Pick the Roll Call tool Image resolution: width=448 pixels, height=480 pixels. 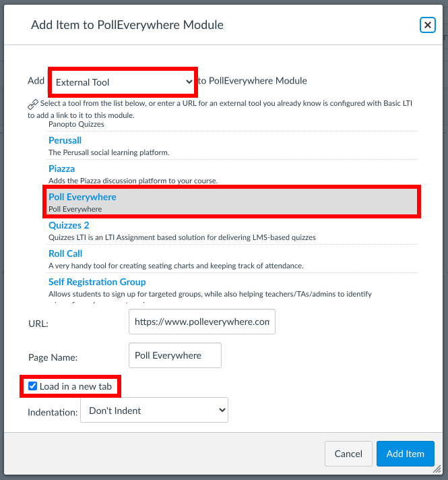coord(65,253)
